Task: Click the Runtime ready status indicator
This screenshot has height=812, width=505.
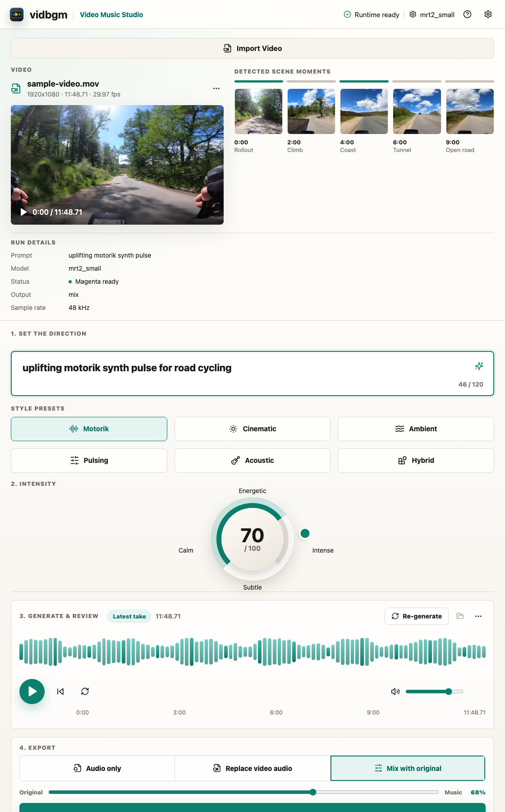Action: 372,14
